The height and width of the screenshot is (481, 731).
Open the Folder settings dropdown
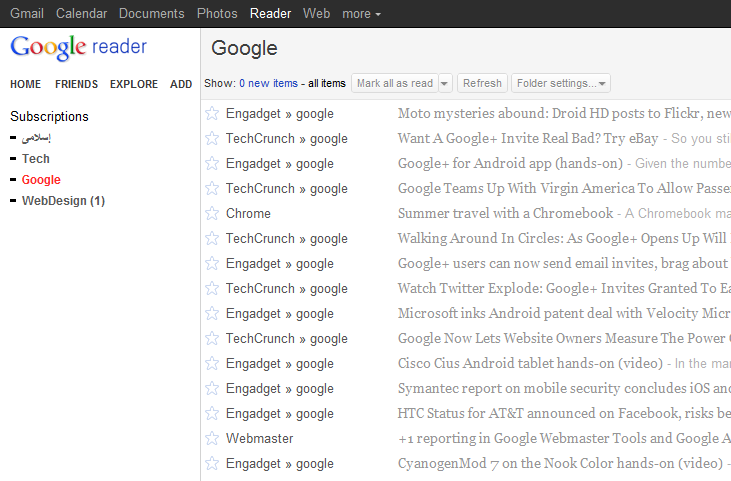pyautogui.click(x=561, y=83)
